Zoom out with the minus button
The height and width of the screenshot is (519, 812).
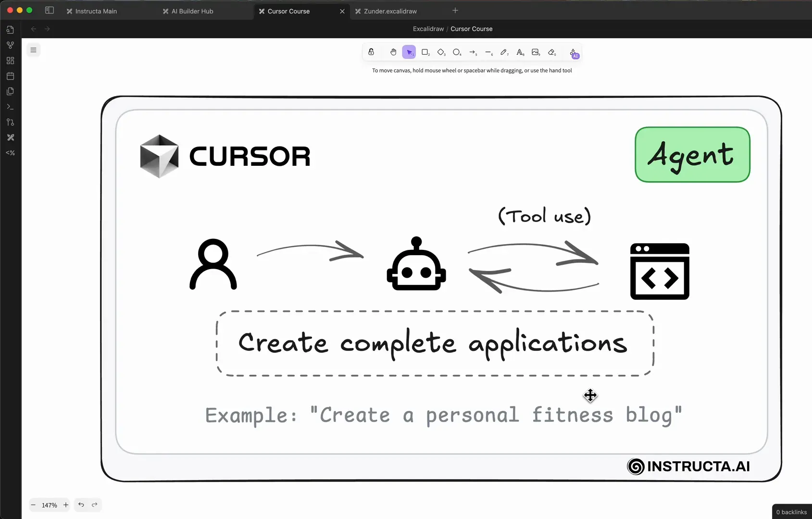pyautogui.click(x=33, y=505)
